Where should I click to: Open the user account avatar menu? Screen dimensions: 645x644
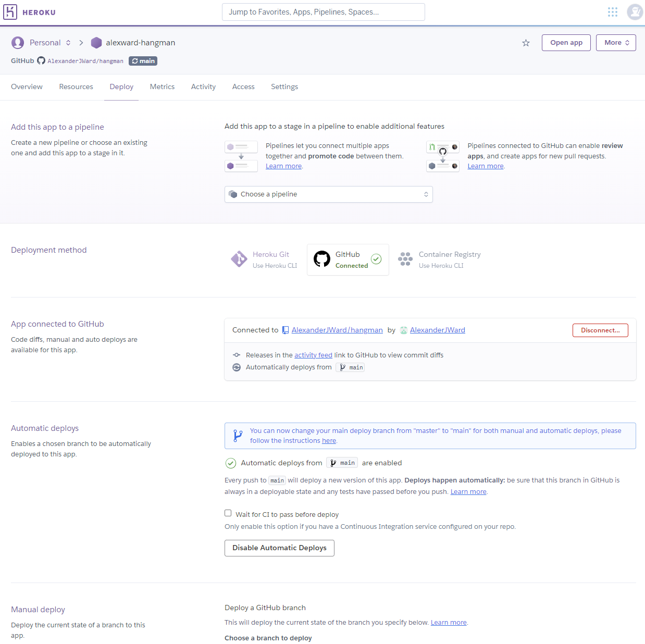coord(635,11)
